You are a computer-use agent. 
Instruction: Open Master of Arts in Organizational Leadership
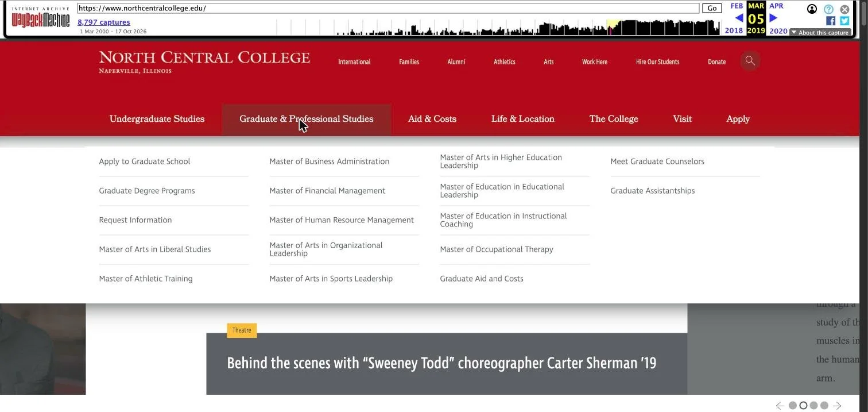point(326,249)
